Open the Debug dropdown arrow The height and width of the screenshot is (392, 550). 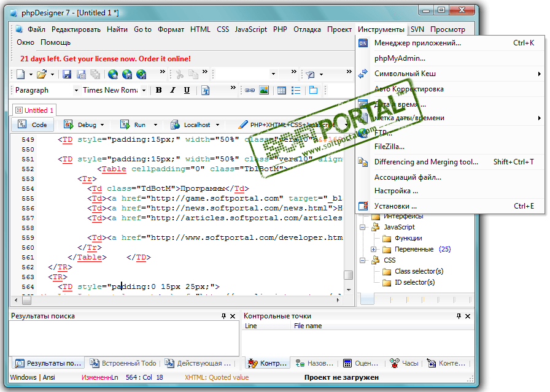[x=102, y=125]
